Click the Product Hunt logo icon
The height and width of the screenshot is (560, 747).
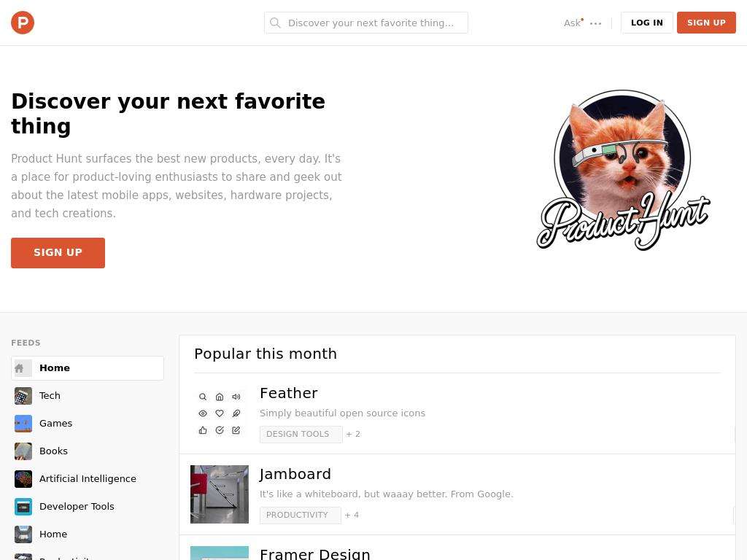pos(23,23)
